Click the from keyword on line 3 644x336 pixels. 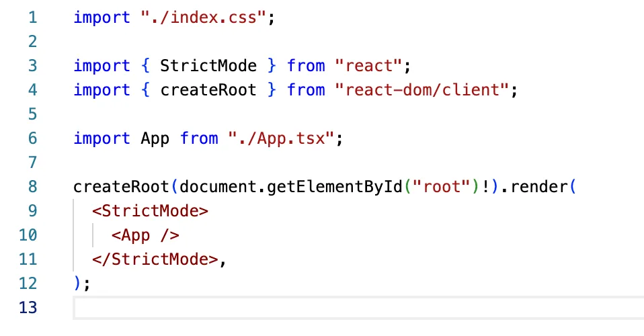306,66
